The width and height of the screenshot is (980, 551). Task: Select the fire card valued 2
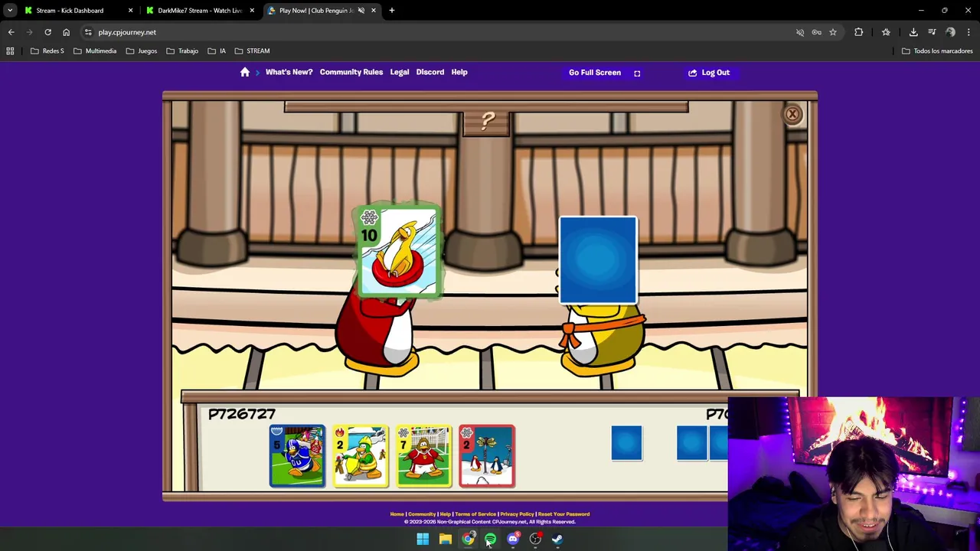click(361, 456)
